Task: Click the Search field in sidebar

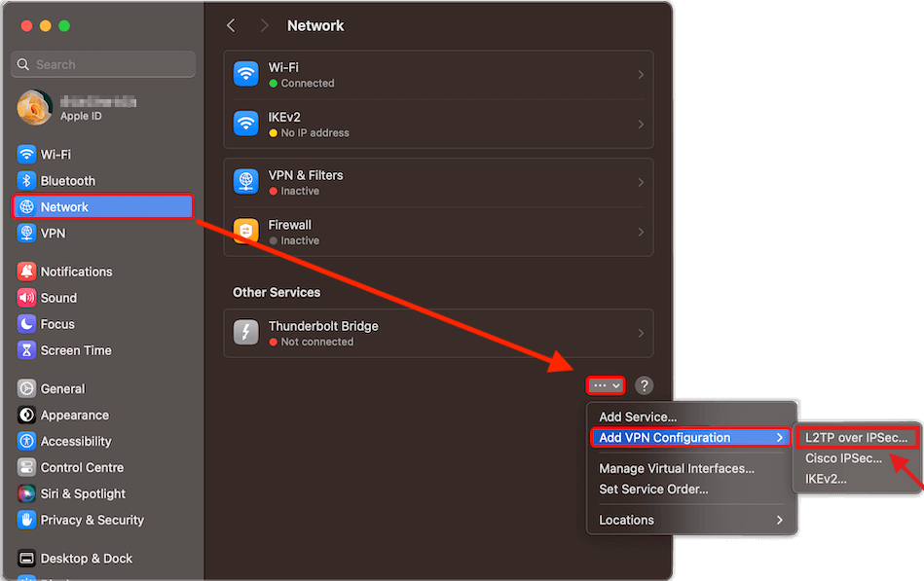Action: pos(103,64)
